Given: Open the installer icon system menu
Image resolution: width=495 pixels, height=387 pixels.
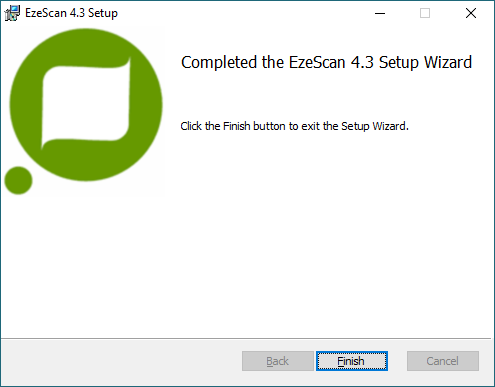Looking at the screenshot, I should coord(12,13).
